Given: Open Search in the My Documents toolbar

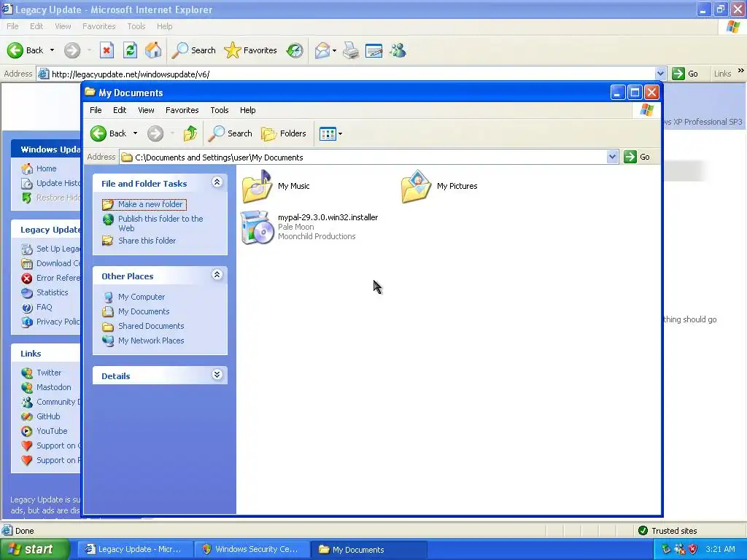Looking at the screenshot, I should 230,133.
